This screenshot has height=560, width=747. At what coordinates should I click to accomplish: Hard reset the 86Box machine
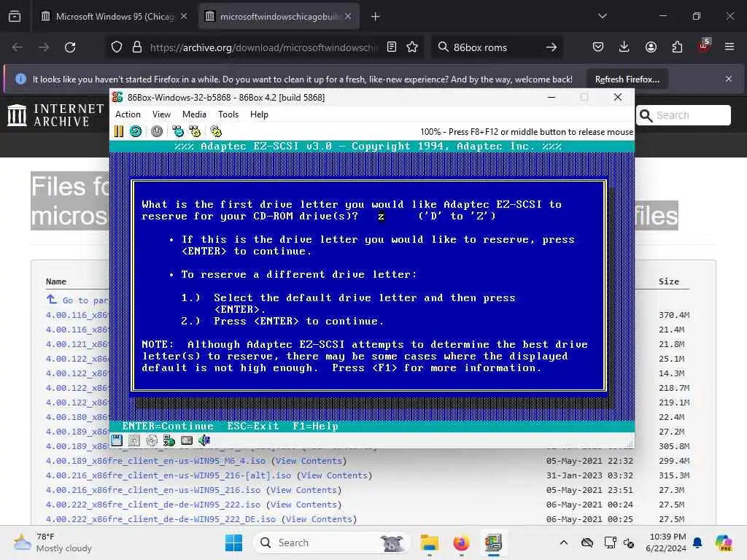(136, 131)
